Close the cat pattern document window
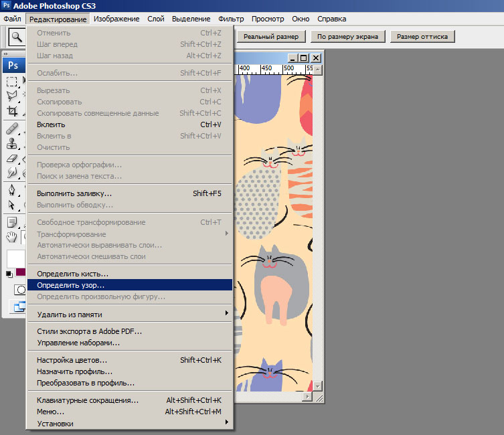The height and width of the screenshot is (435, 504). click(316, 58)
